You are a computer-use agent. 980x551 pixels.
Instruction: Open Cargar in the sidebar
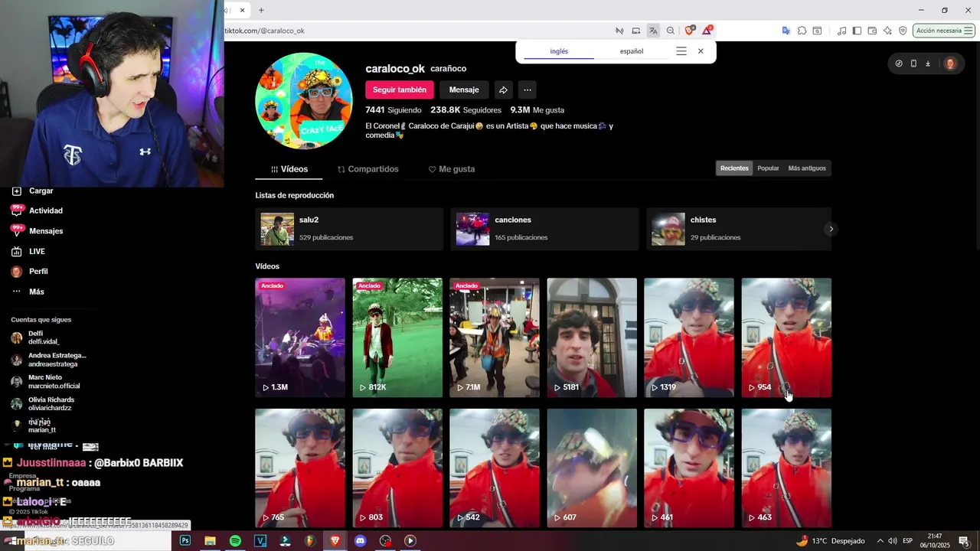[41, 191]
